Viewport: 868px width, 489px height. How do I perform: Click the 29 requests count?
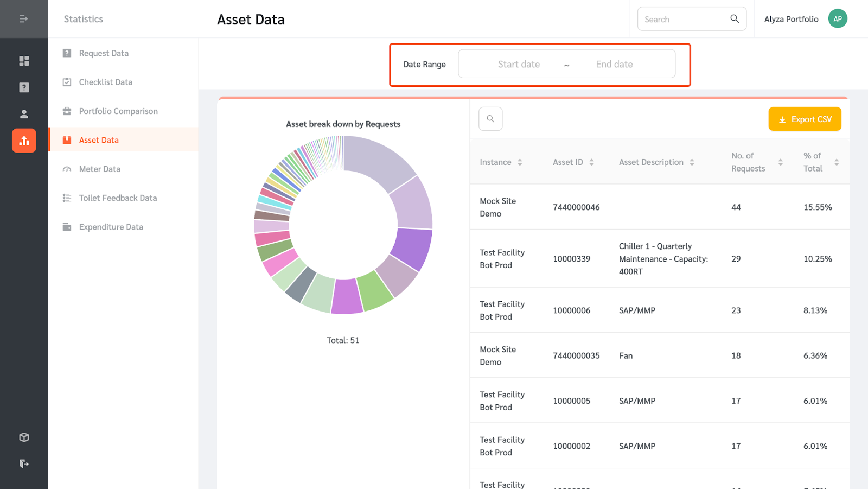coord(736,259)
